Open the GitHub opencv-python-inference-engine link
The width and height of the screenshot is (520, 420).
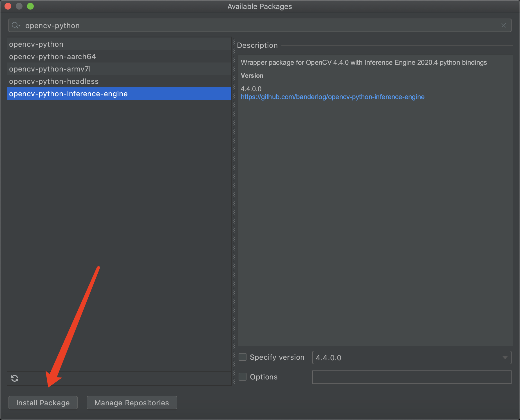333,97
